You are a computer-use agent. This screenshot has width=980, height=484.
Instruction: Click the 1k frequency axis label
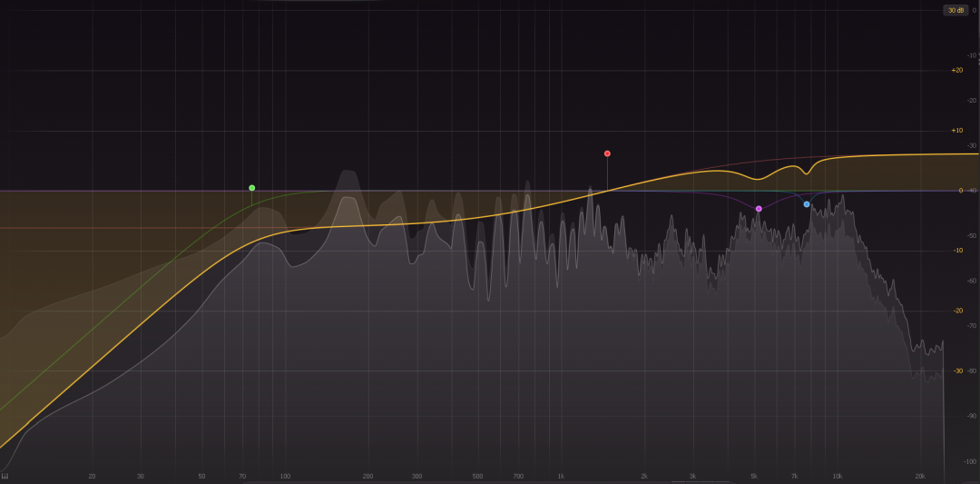[561, 477]
